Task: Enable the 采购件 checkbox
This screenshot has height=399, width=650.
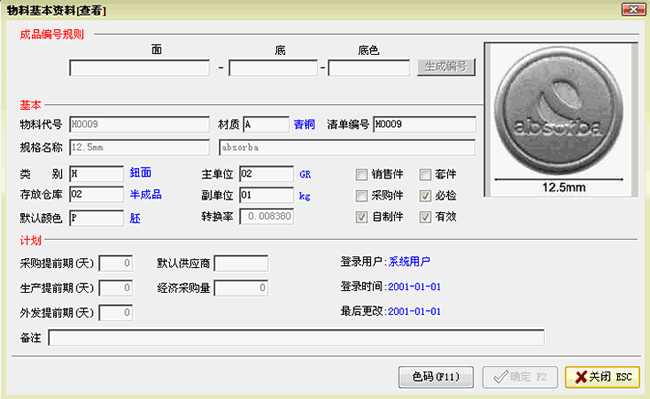Action: coord(361,196)
